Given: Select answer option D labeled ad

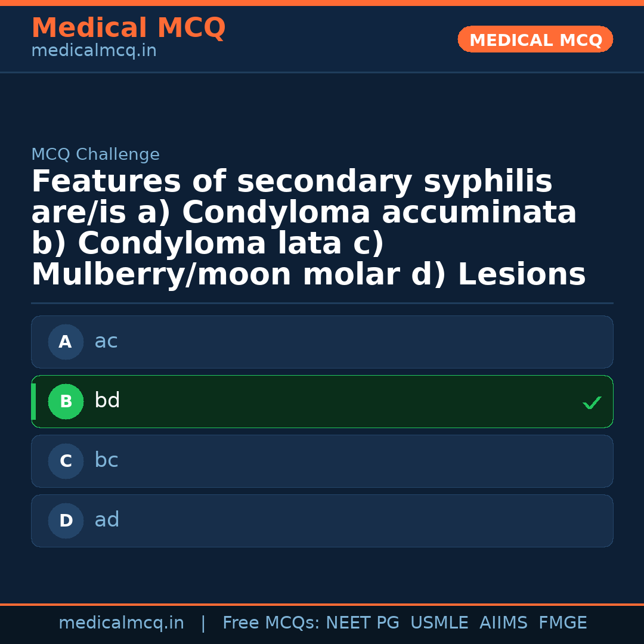Looking at the screenshot, I should click(x=322, y=521).
